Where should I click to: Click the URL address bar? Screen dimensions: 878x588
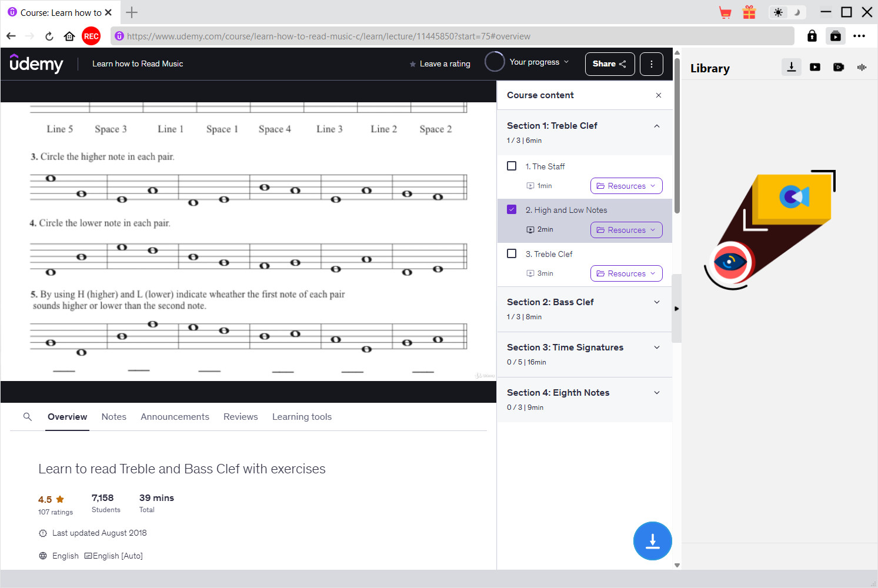(453, 36)
